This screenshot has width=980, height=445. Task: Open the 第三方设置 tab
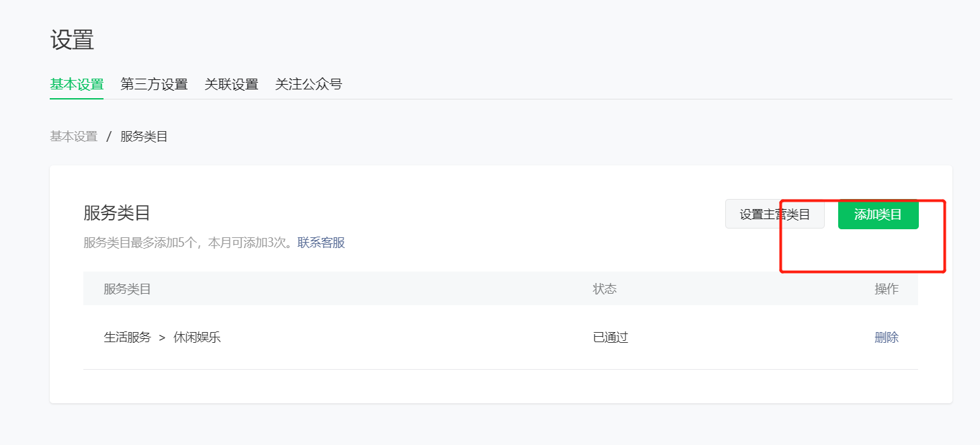point(154,85)
